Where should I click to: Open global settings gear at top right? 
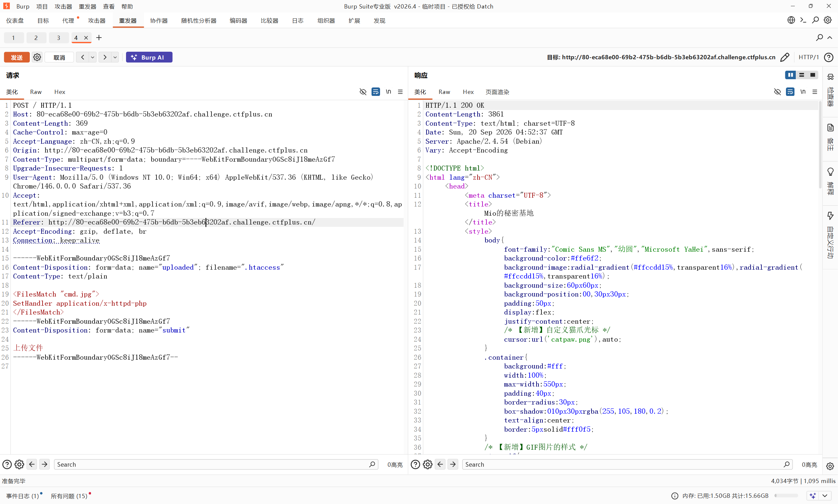(828, 20)
